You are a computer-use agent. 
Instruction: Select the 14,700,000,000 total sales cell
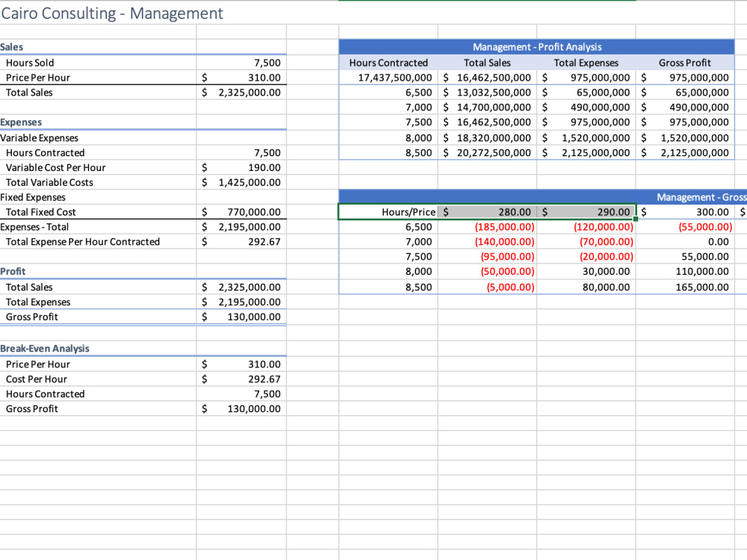(x=487, y=108)
